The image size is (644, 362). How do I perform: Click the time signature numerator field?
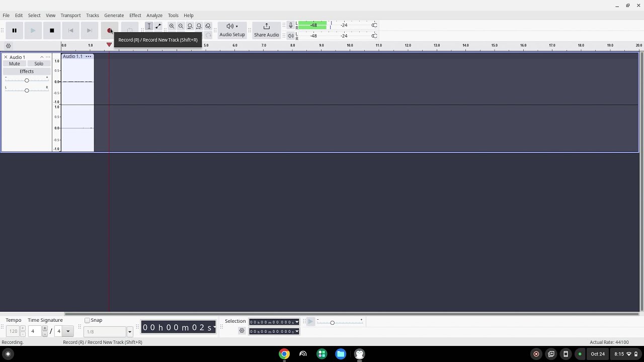pos(34,331)
